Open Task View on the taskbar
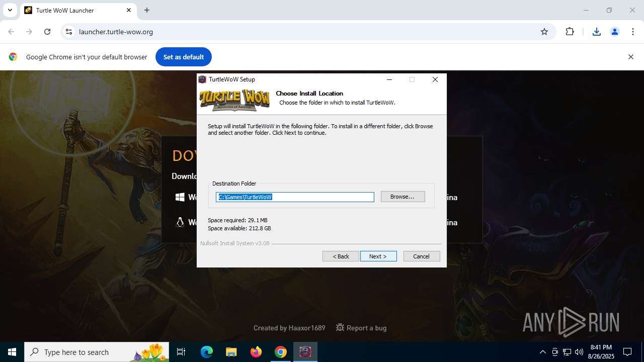 (181, 352)
